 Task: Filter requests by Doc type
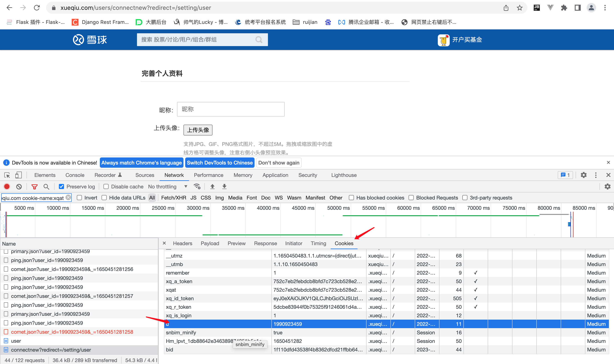click(266, 198)
